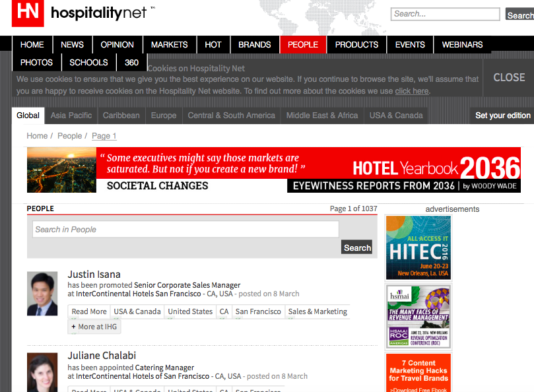Go to Home breadcrumb link
Screen dimensions: 534x392
tap(37, 136)
